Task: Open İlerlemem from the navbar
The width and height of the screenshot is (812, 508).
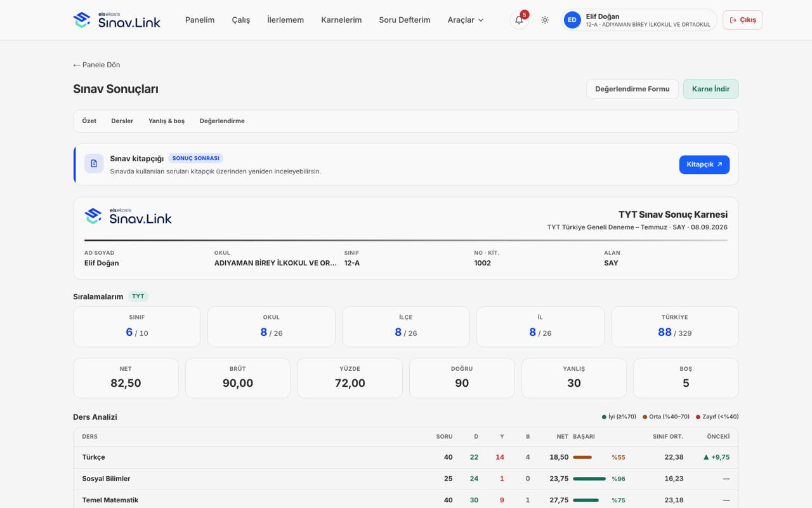Action: 285,20
